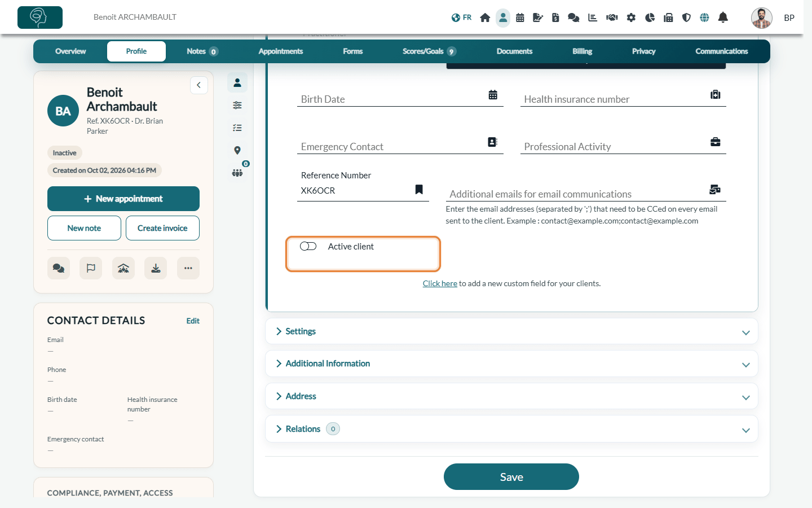Open the Scores/Goals tab

click(x=429, y=51)
